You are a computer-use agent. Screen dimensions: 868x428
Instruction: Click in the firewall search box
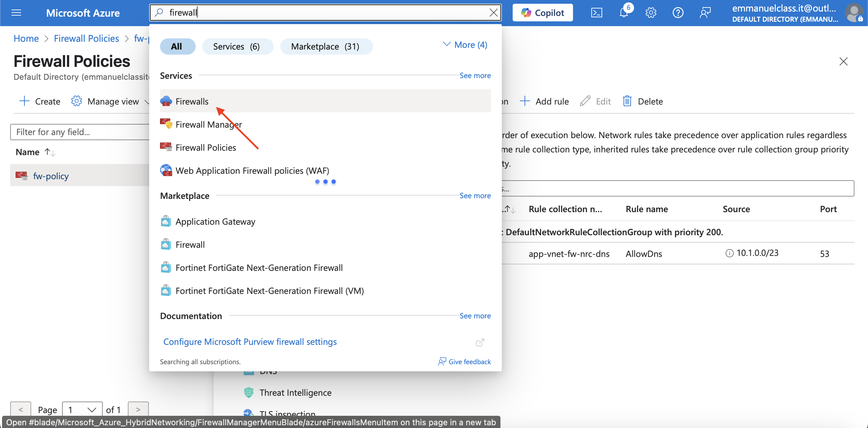(325, 13)
